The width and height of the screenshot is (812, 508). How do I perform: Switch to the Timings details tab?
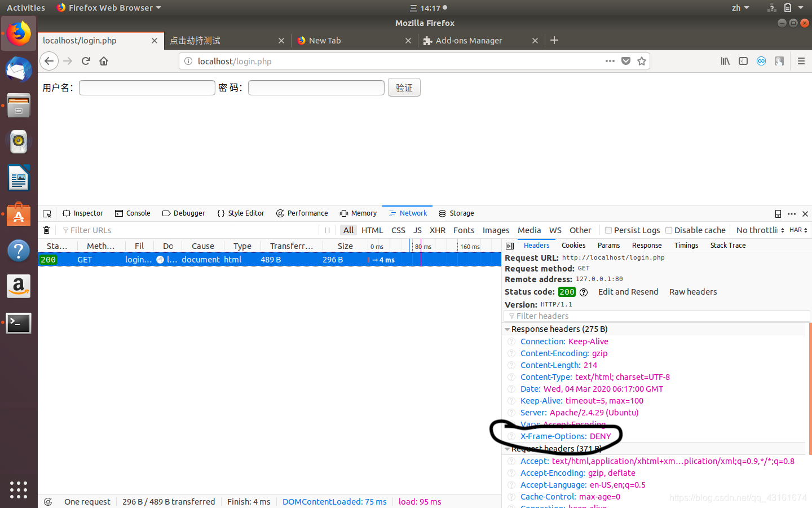pyautogui.click(x=686, y=246)
